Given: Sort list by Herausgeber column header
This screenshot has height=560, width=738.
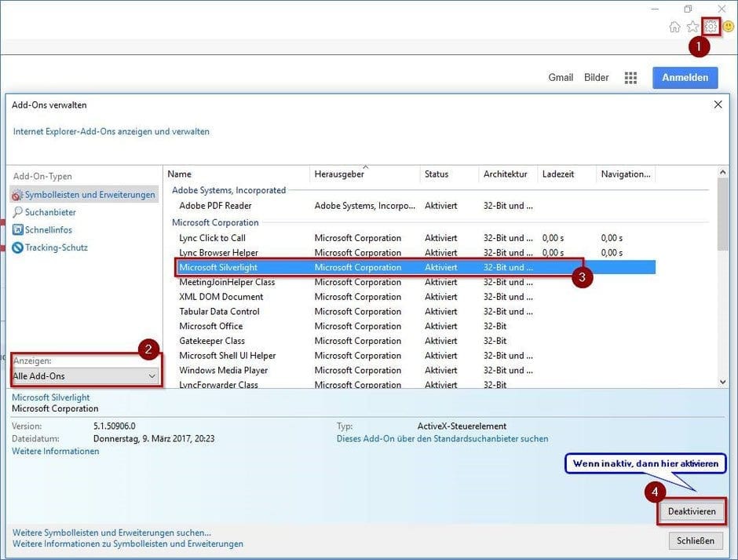Looking at the screenshot, I should pyautogui.click(x=365, y=174).
